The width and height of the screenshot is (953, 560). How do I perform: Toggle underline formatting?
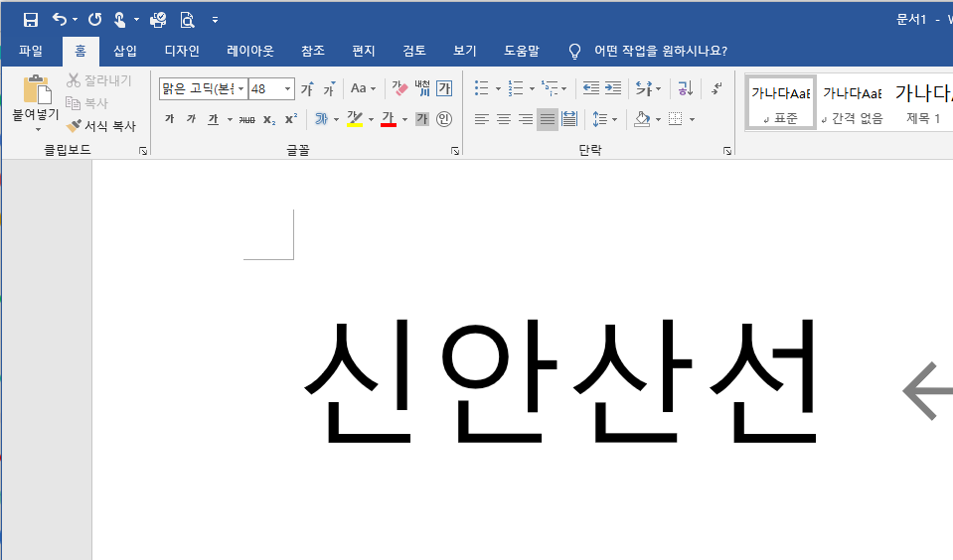213,119
